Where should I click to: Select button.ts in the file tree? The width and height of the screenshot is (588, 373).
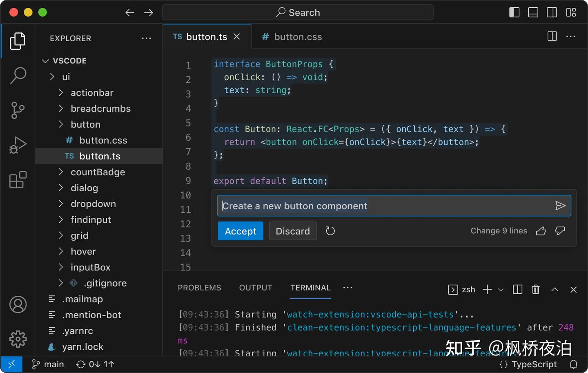(99, 156)
